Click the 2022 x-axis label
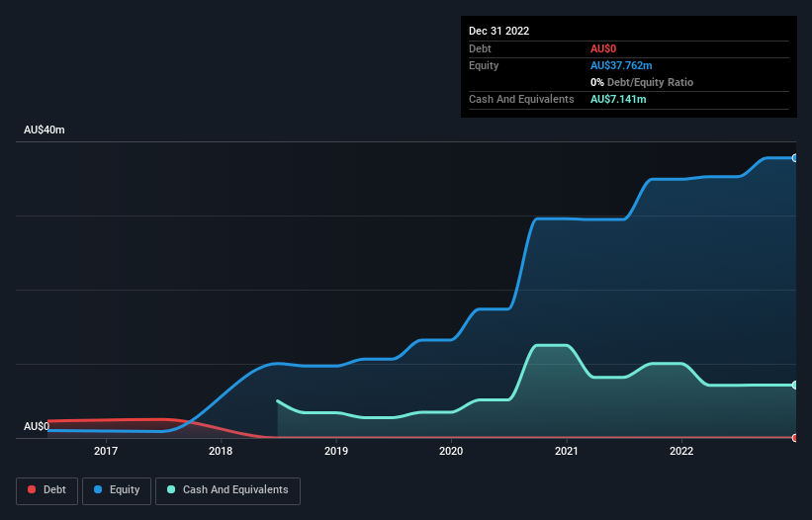Image resolution: width=812 pixels, height=520 pixels. pyautogui.click(x=681, y=451)
